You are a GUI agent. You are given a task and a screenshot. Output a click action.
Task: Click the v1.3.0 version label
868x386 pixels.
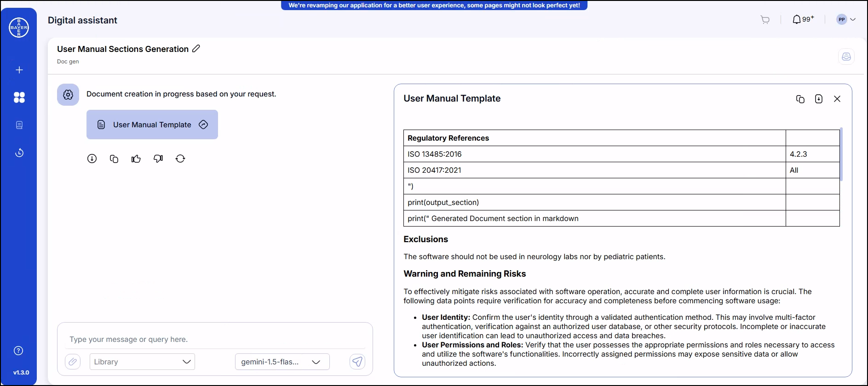(21, 373)
